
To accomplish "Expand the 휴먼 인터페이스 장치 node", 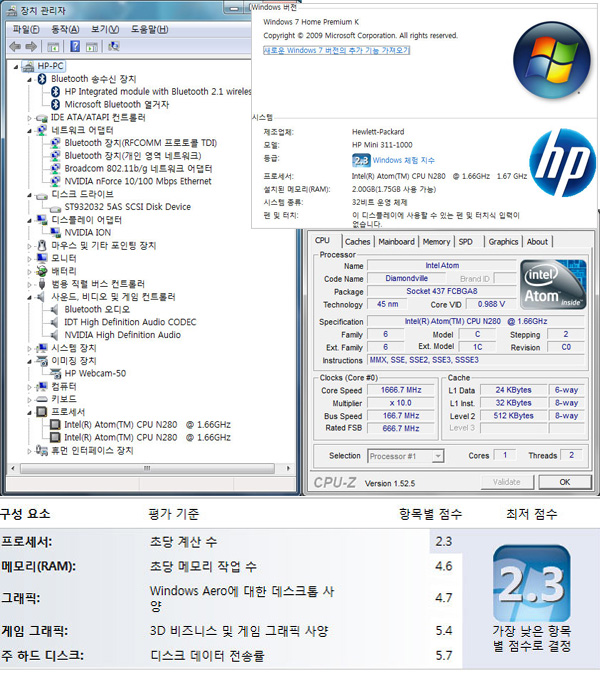I will pyautogui.click(x=29, y=451).
